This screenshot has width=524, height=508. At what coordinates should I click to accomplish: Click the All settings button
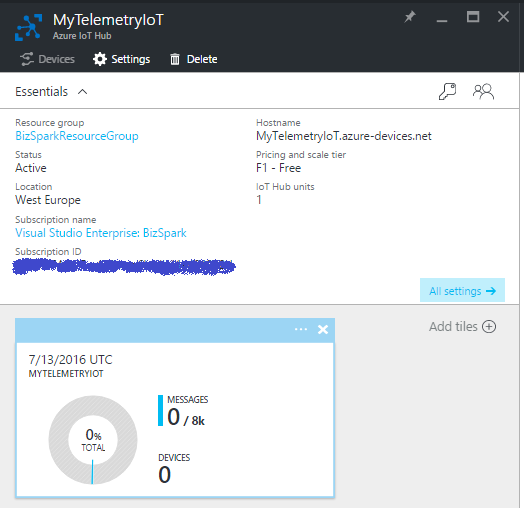coord(462,290)
